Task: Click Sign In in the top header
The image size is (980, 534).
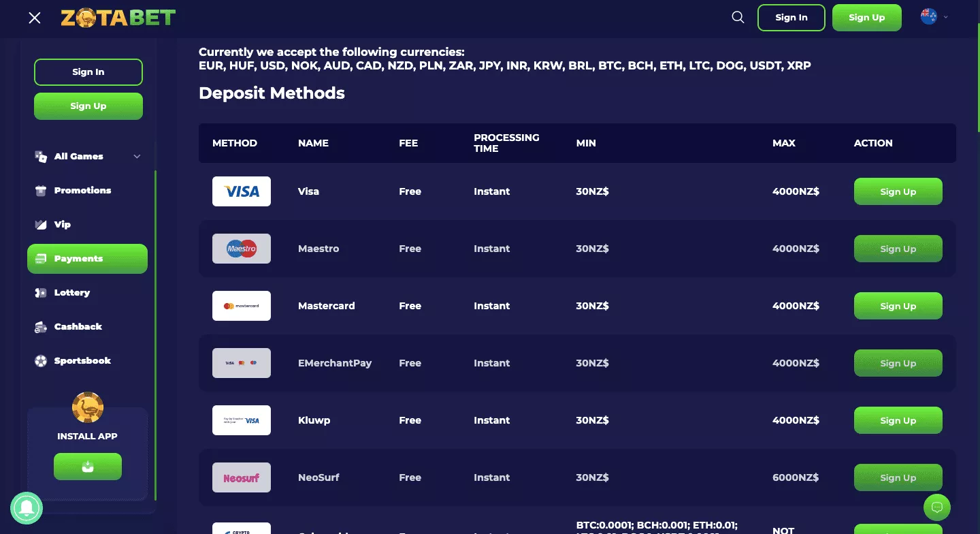Action: [x=791, y=18]
